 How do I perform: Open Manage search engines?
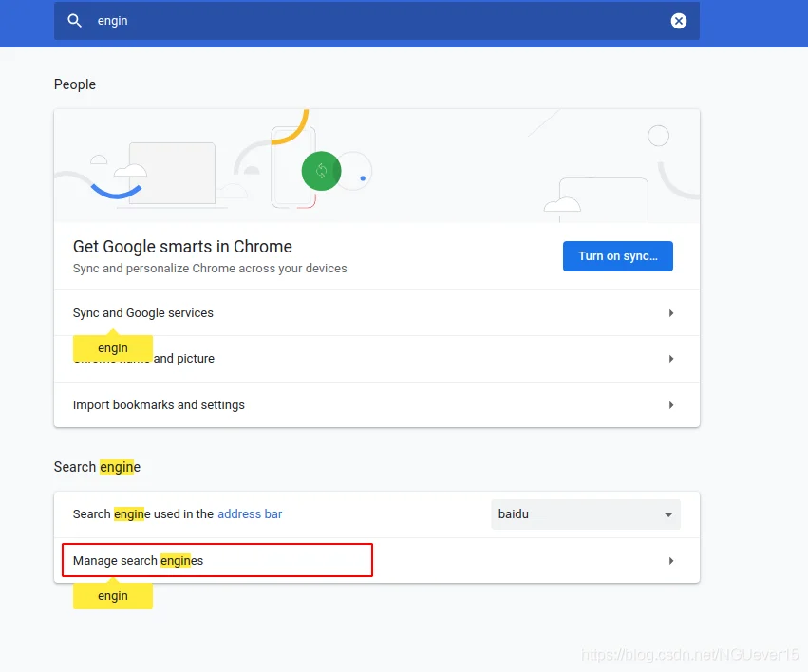[x=377, y=561]
